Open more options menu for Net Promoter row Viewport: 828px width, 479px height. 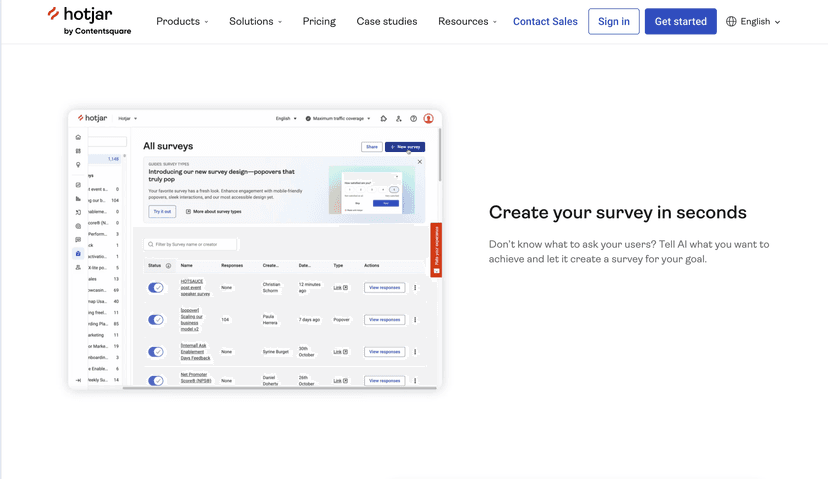click(x=415, y=380)
